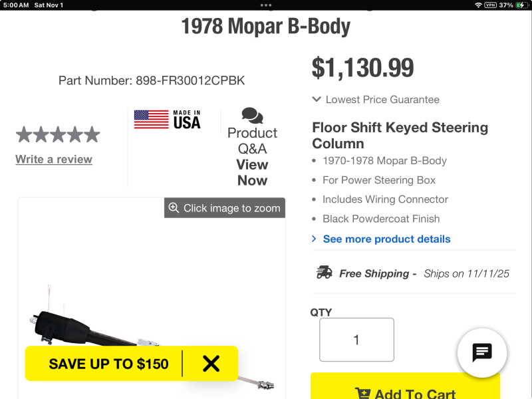532x399 pixels.
Task: Tap the three-dot multitasking menu at top
Action: pos(266,5)
